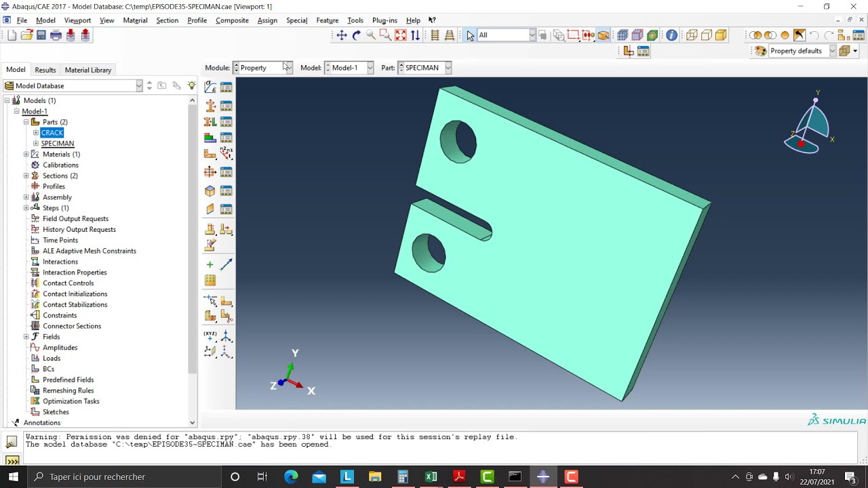Expand the Sections (2) node
The height and width of the screenshot is (488, 868).
tap(26, 176)
